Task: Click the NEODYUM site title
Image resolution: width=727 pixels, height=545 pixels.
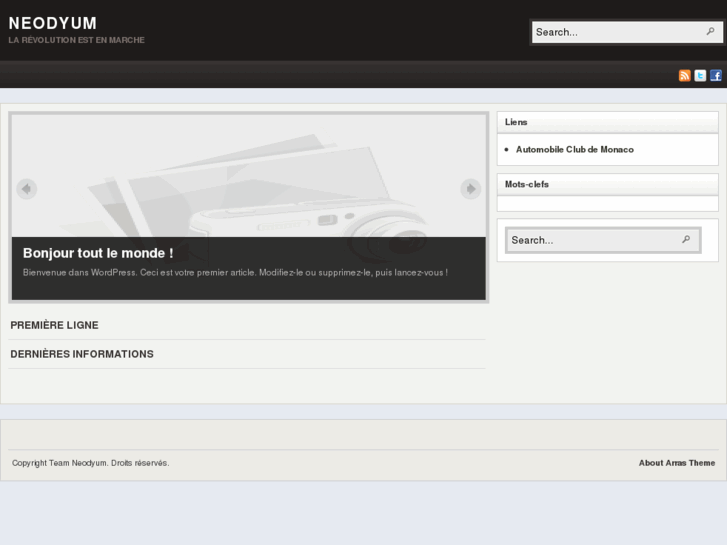Action: [52, 23]
